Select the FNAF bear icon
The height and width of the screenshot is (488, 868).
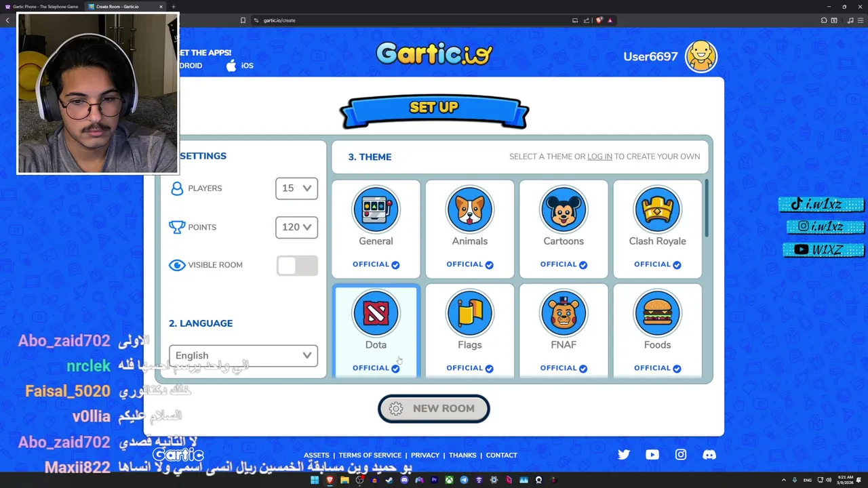click(x=564, y=313)
